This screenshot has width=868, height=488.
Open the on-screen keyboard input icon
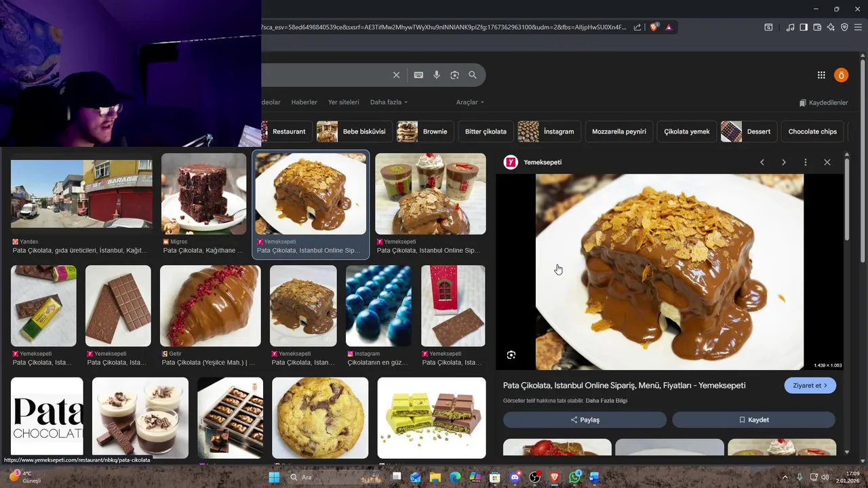(x=418, y=75)
